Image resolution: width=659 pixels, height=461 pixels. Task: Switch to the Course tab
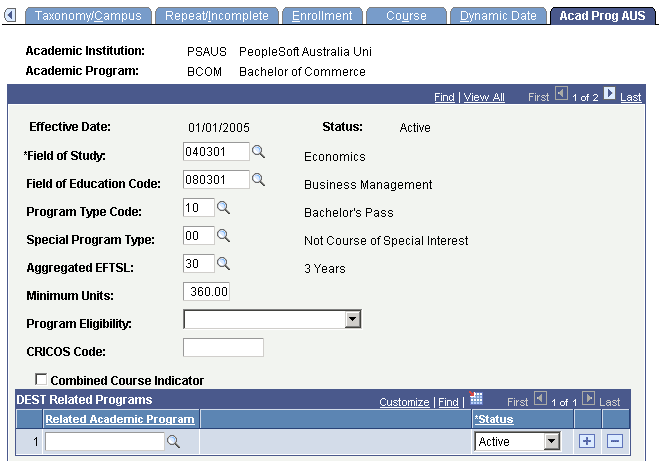coord(406,16)
